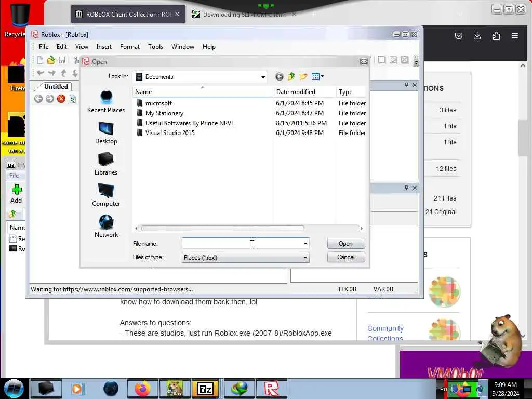This screenshot has width=532, height=399.
Task: Click Internet Download Manager taskbar icon
Action: (x=240, y=389)
